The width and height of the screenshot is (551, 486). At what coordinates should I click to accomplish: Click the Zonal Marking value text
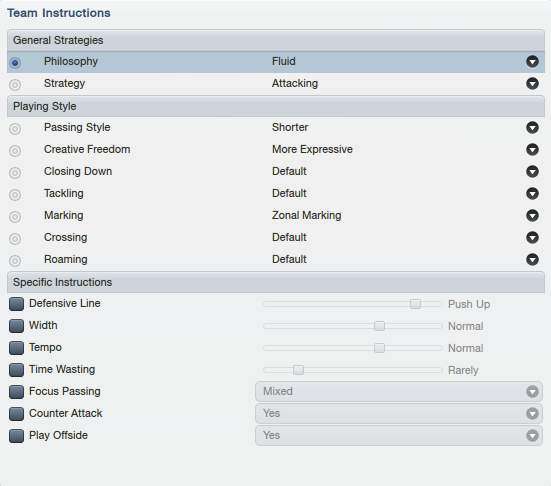[306, 215]
